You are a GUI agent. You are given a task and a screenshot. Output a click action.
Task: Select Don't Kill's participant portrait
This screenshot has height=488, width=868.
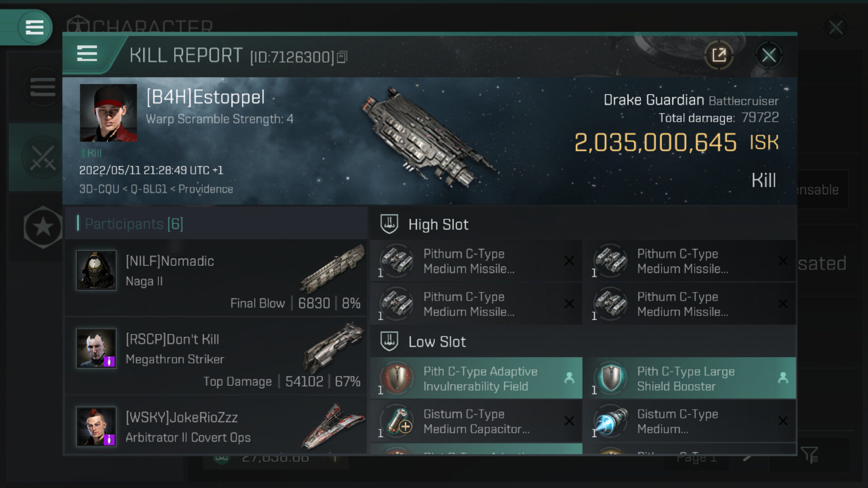coord(96,348)
